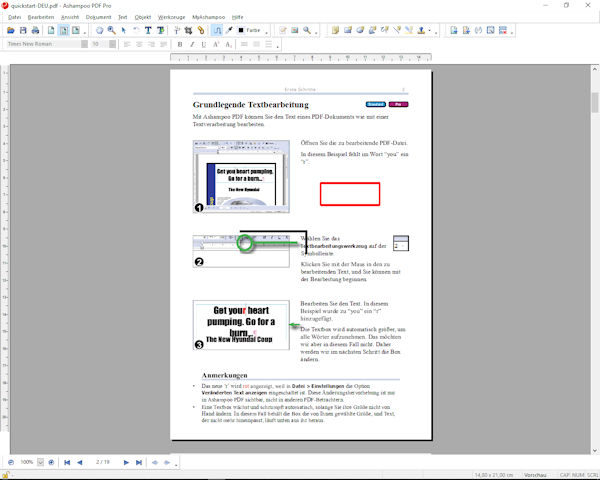Viewport: 600px width, 480px height.
Task: Toggle underline formatting
Action: tap(204, 44)
